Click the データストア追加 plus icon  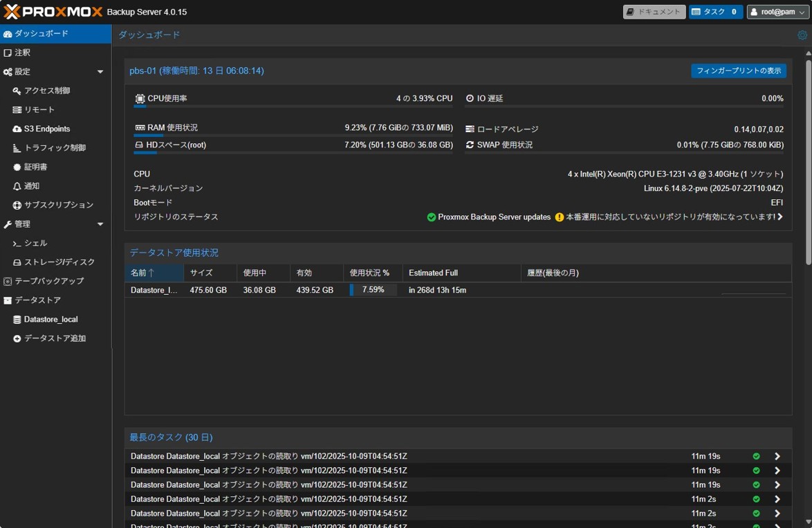pos(17,338)
